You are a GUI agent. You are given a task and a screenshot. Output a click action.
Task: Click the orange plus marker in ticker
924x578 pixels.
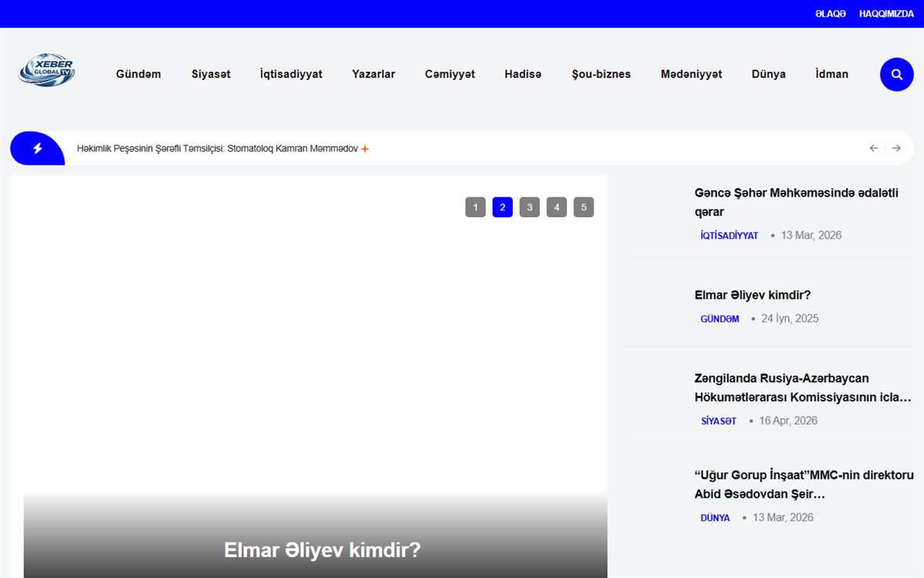(x=365, y=149)
